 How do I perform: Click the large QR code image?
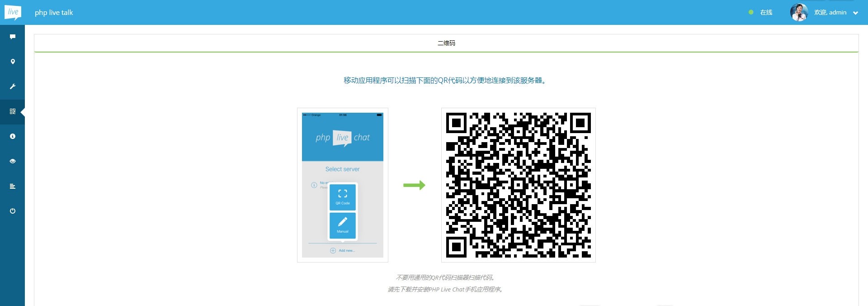coord(518,185)
